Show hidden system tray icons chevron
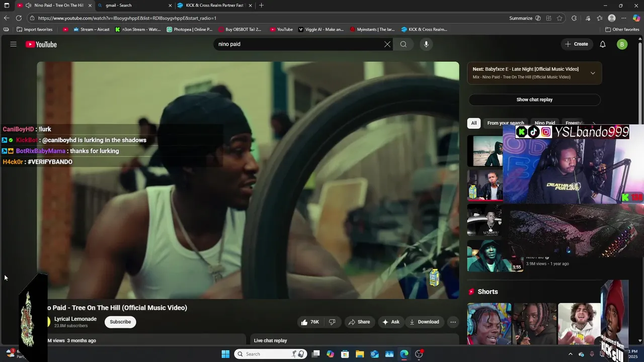Viewport: 644px width, 362px height. click(x=570, y=354)
